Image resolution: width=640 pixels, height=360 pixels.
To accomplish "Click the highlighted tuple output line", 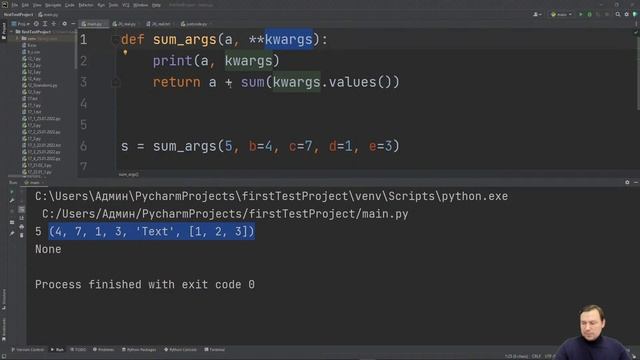I will tap(151, 231).
